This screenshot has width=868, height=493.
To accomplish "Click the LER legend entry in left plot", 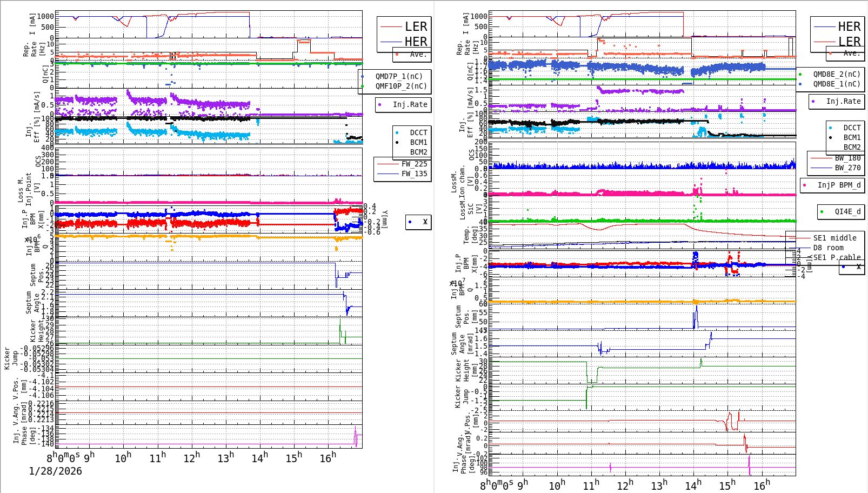I will pos(416,26).
